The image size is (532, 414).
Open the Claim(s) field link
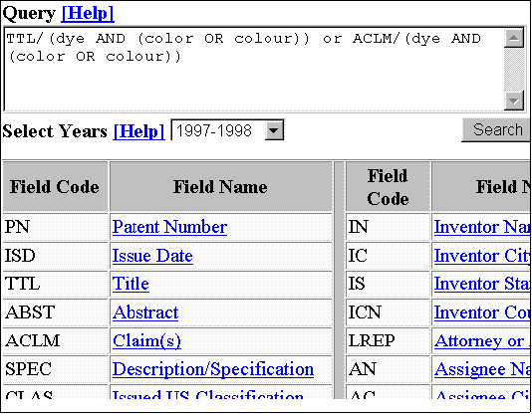(146, 340)
